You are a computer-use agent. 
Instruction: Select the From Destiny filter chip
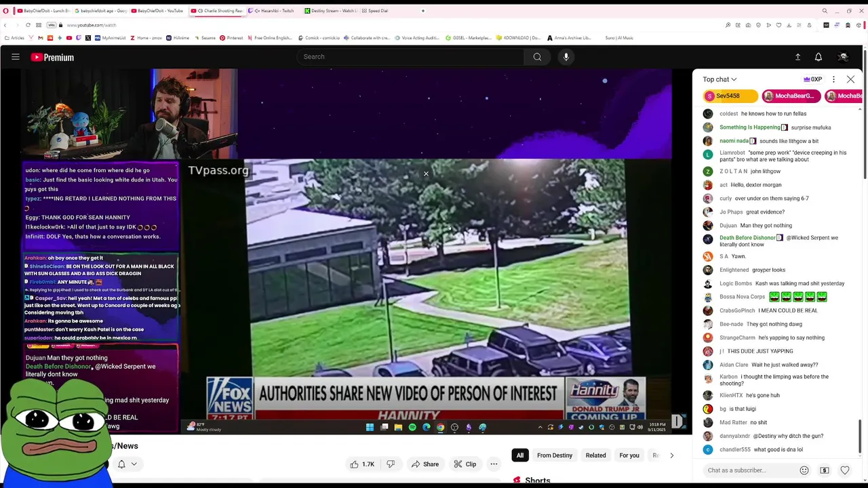(555, 455)
